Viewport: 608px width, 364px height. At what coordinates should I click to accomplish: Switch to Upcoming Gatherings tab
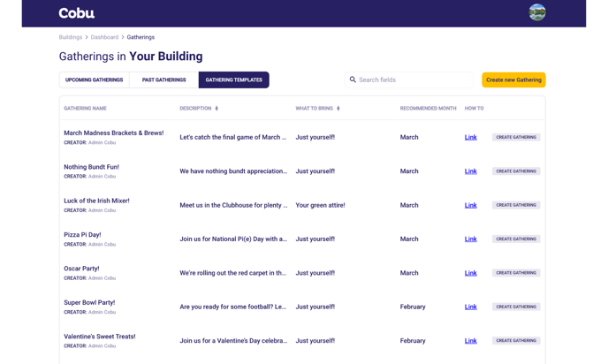point(94,80)
